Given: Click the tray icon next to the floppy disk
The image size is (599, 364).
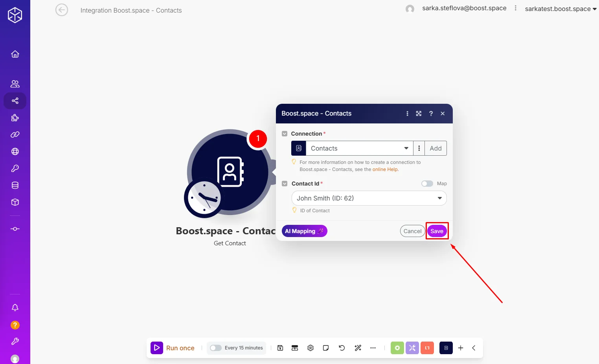Looking at the screenshot, I should [x=295, y=348].
